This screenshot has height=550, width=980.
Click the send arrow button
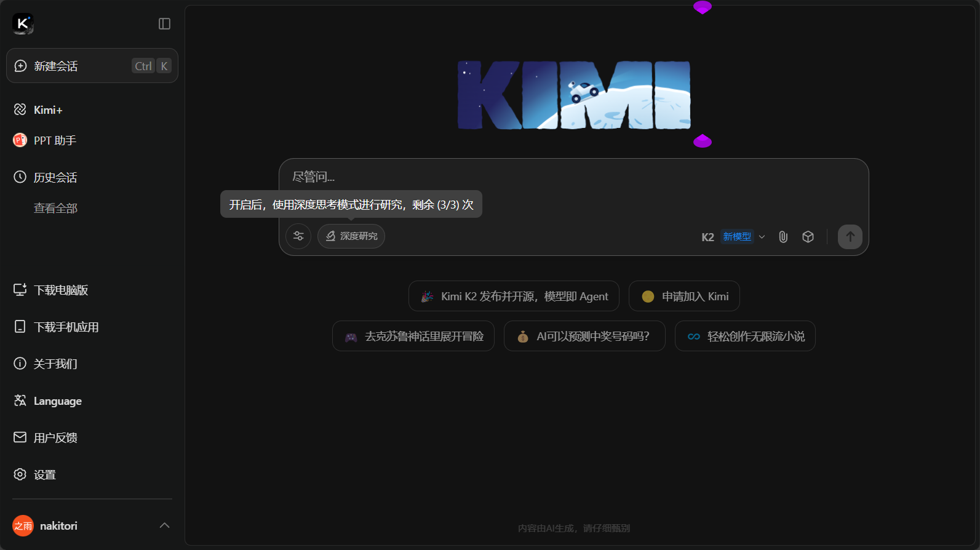(x=850, y=237)
